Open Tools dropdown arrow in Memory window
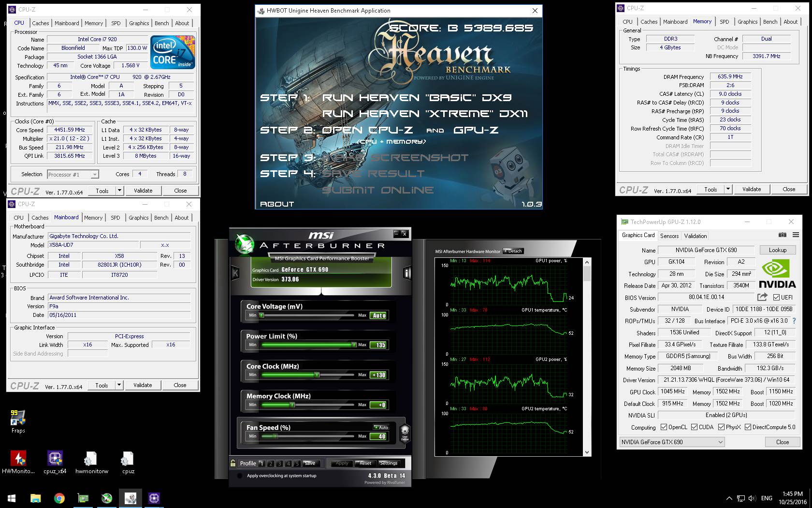The width and height of the screenshot is (812, 508). click(x=728, y=189)
